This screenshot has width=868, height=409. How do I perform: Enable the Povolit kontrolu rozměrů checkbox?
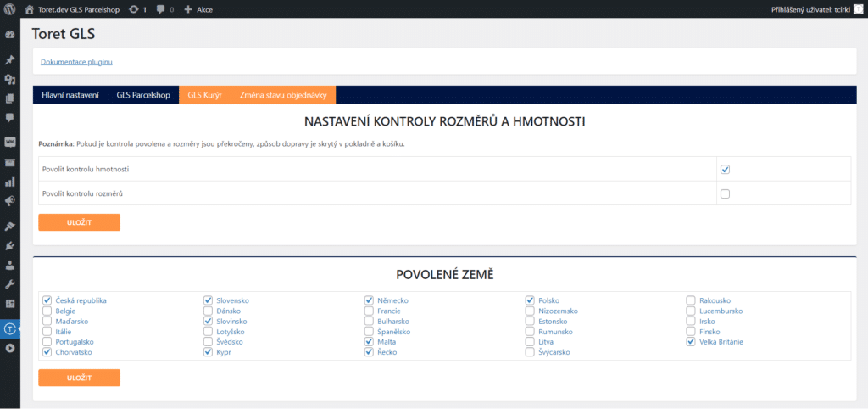tap(726, 194)
